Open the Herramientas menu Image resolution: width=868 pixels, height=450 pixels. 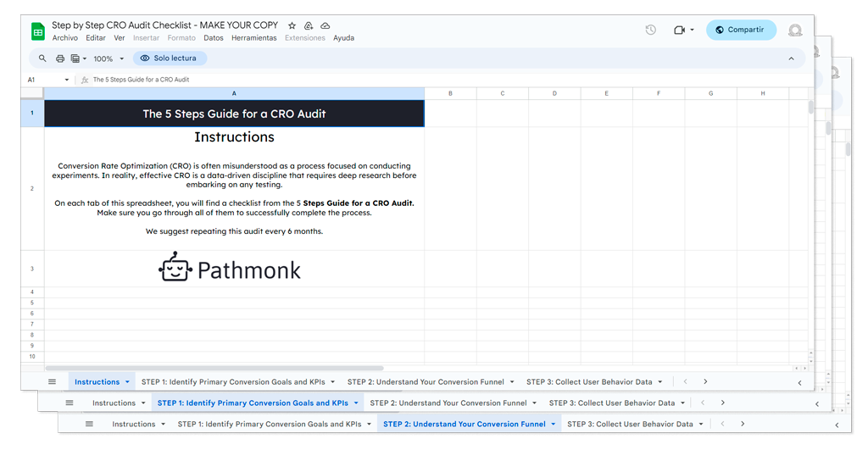point(253,38)
